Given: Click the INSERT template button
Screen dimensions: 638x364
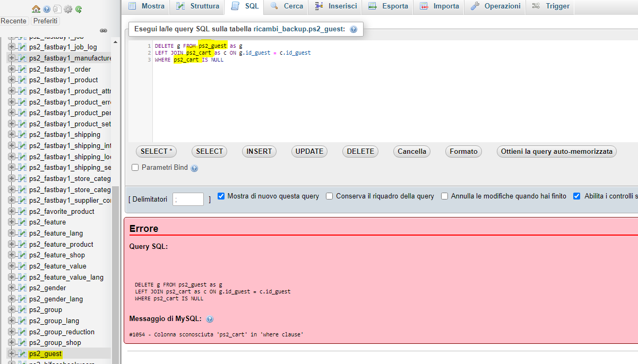Looking at the screenshot, I should pos(259,151).
